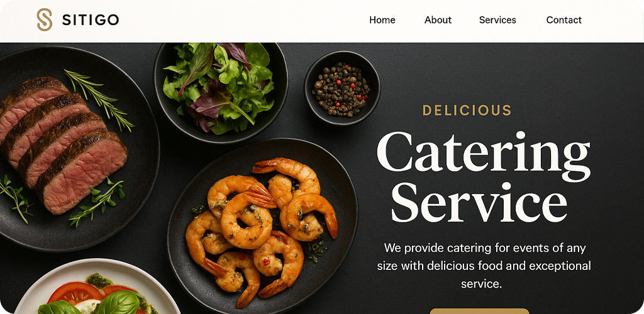Viewport: 644px width, 314px height.
Task: Click the white caprese salad plate
Action: point(97,287)
